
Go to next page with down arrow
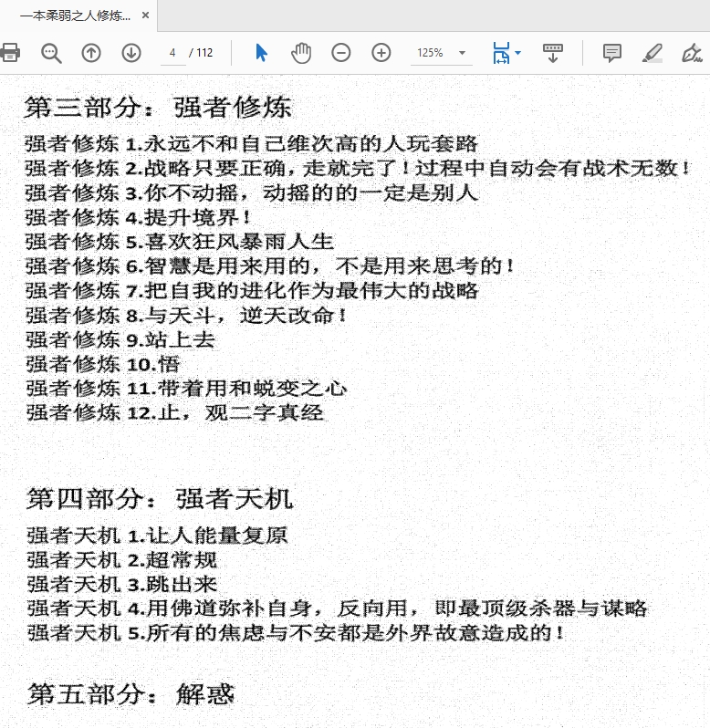click(131, 53)
